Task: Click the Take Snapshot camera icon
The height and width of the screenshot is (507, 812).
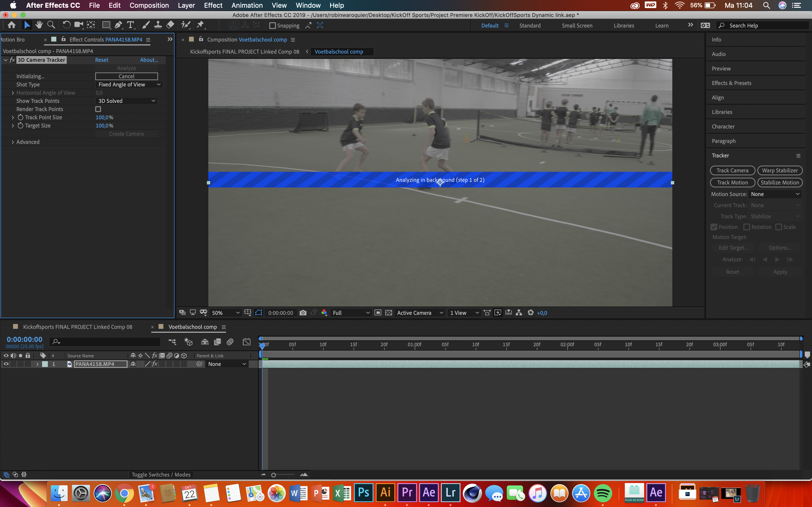Action: (303, 313)
